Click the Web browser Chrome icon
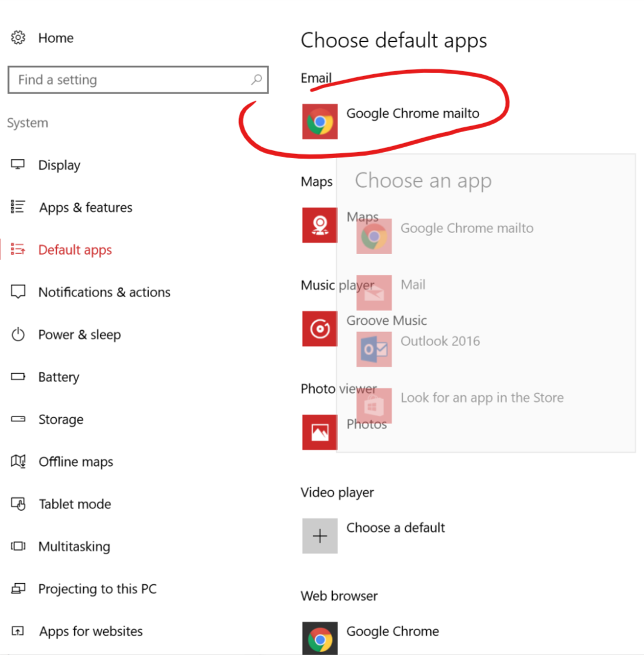 click(x=320, y=638)
